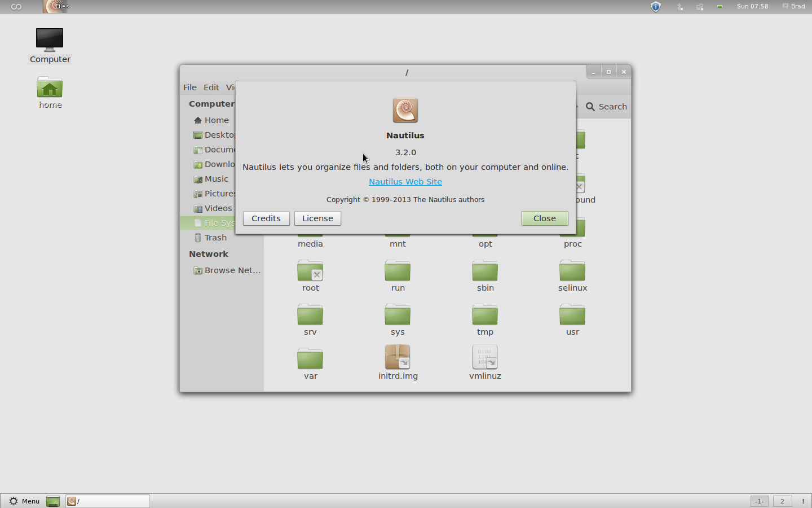Click the '/' window entry in the taskbar
Screen dimensions: 812x508
[x=108, y=501]
